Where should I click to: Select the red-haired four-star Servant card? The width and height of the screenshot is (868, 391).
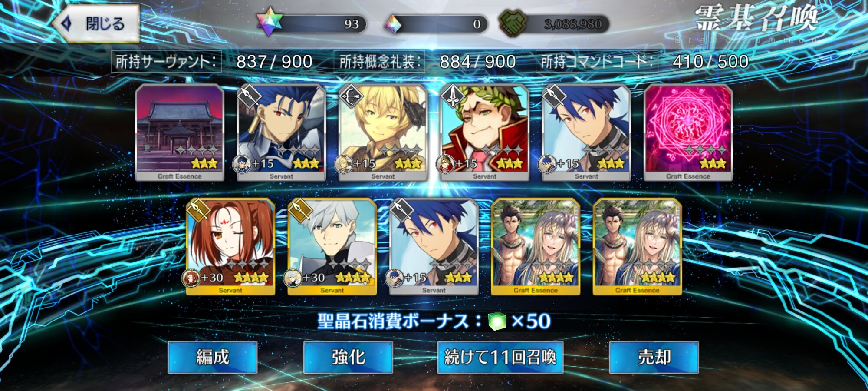(230, 246)
